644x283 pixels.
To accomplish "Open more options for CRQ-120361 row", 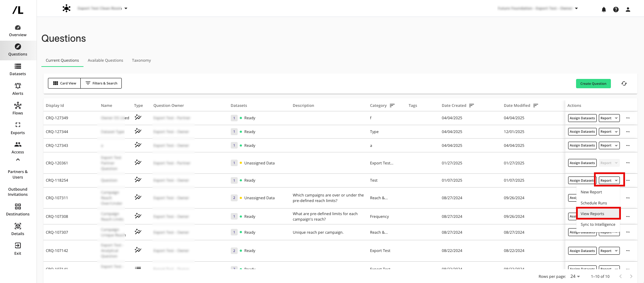I will 628,163.
